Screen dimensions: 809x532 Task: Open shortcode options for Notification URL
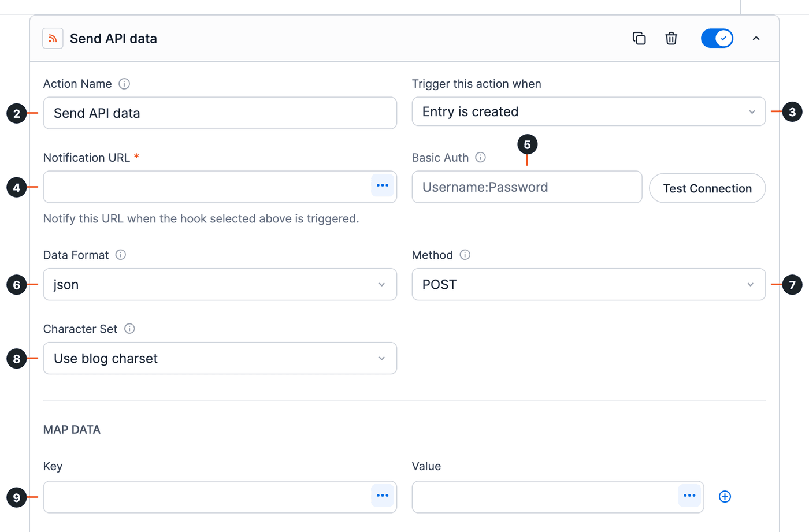tap(383, 185)
